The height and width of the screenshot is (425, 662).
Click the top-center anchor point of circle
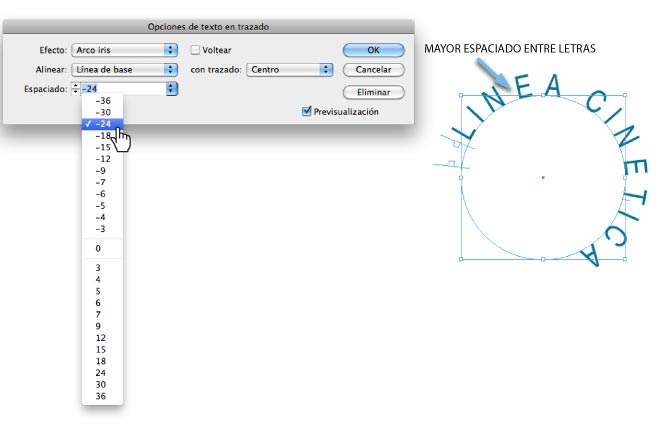pos(543,95)
